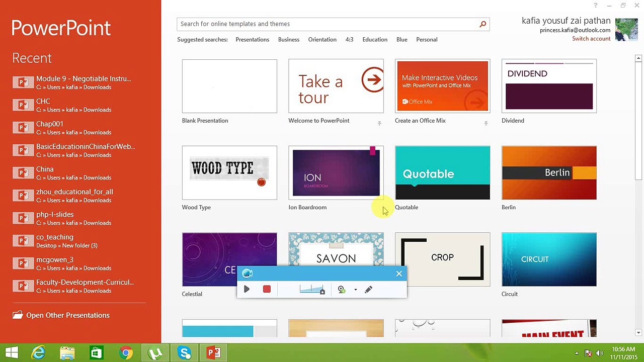The height and width of the screenshot is (362, 644).
Task: Click the screen recorder camera logo icon
Action: click(247, 274)
